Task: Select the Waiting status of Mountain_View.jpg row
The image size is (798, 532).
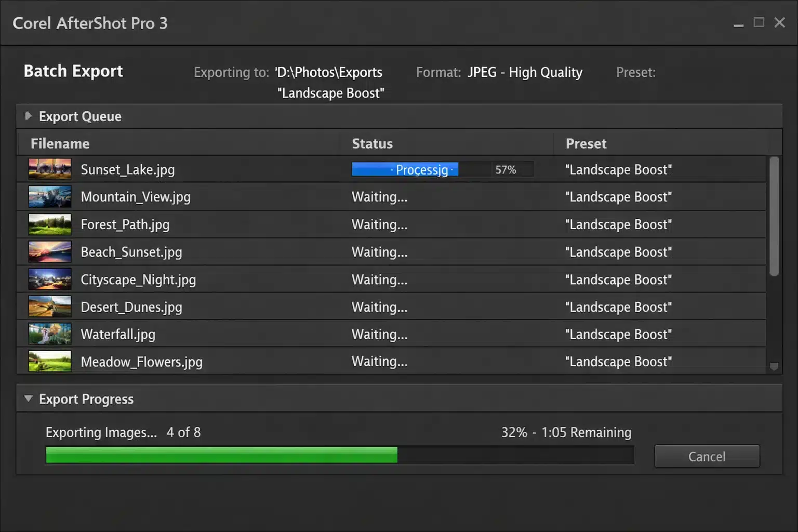Action: [x=379, y=196]
